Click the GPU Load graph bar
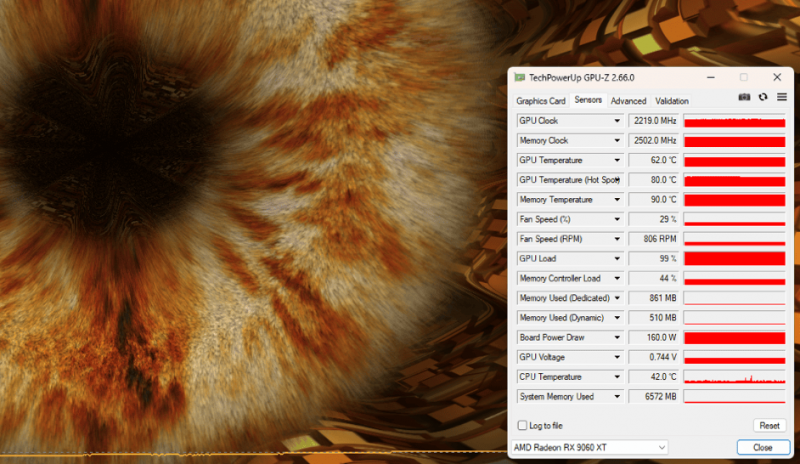Viewport: 800px width, 464px height. click(734, 259)
